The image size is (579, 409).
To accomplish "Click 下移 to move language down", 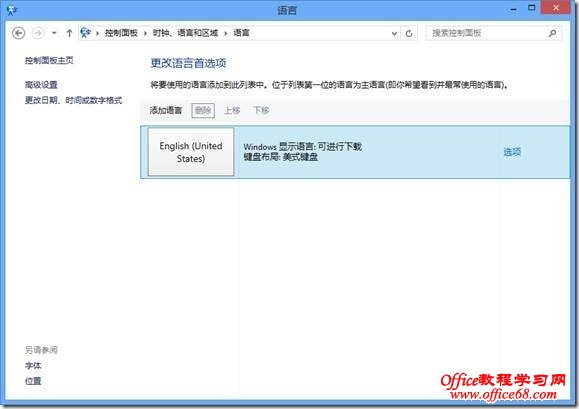I will [261, 110].
